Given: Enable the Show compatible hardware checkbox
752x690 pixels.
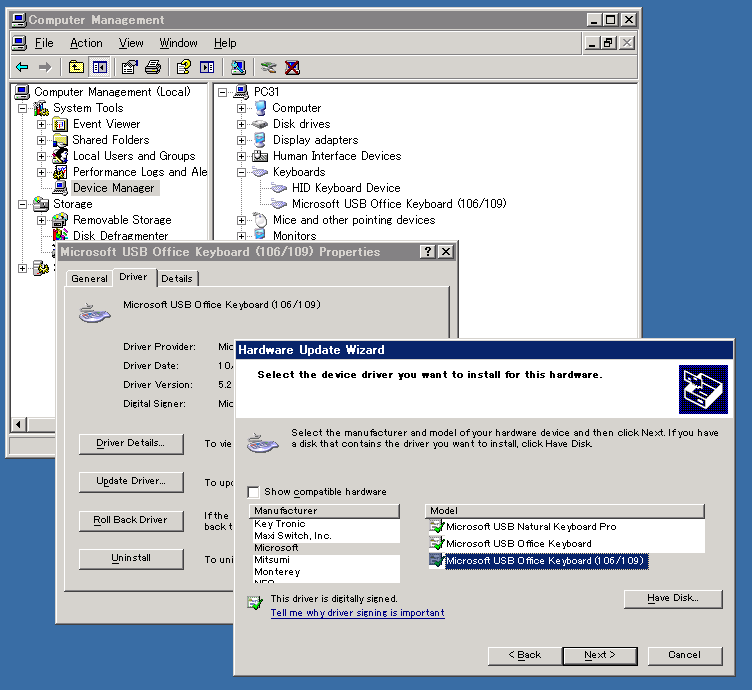Looking at the screenshot, I should pos(255,492).
